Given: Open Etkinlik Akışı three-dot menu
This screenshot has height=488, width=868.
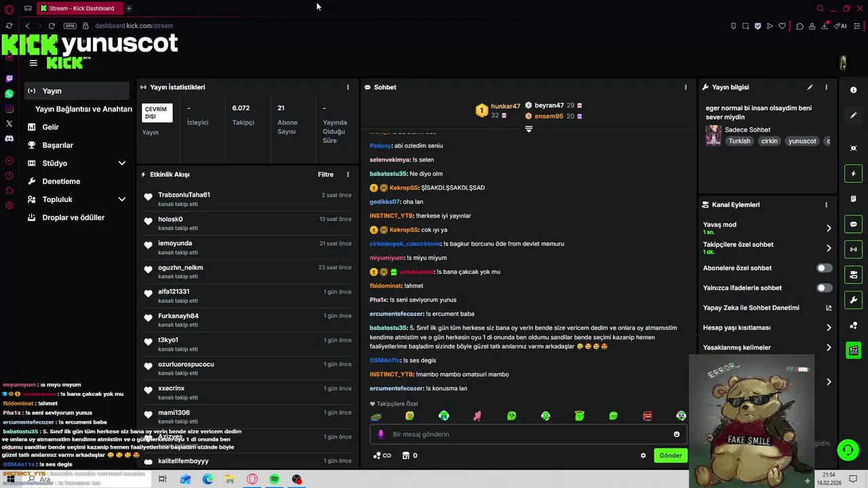Looking at the screenshot, I should [348, 175].
